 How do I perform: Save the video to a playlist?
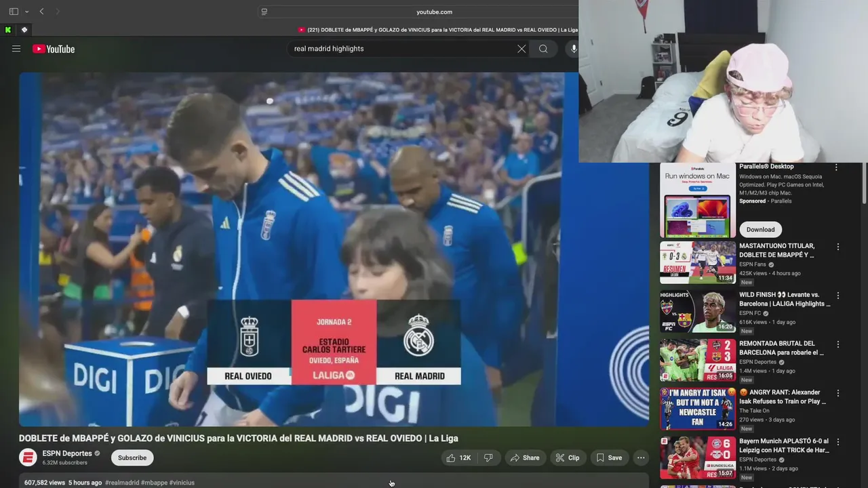point(609,458)
